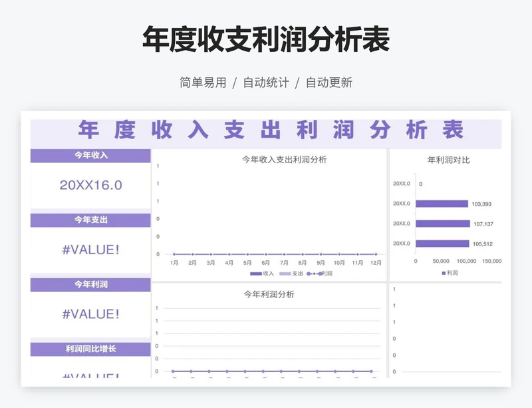
Task: Click the 150,000 axis tick label
Action: pos(491,261)
